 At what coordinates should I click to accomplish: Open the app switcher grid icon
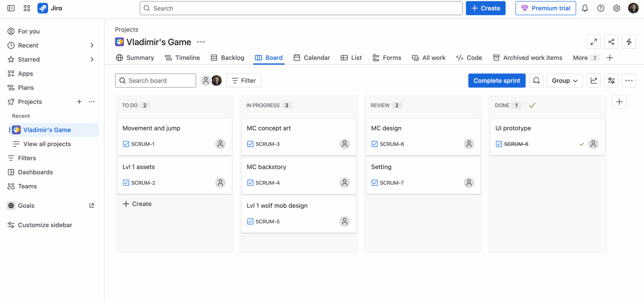point(27,8)
